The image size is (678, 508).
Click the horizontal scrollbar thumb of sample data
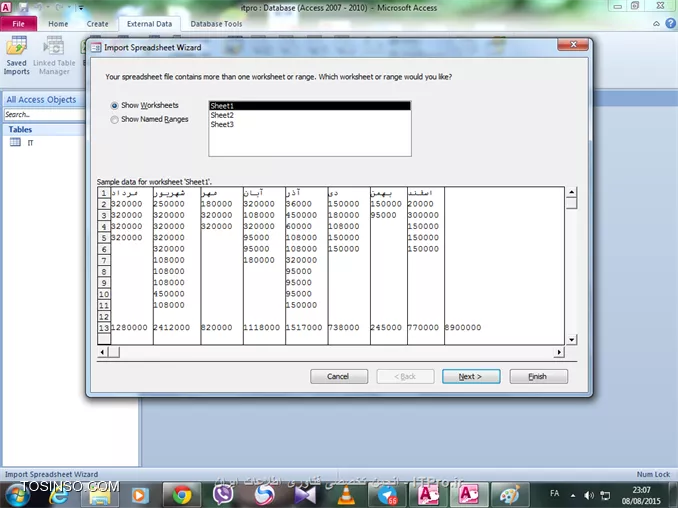113,352
